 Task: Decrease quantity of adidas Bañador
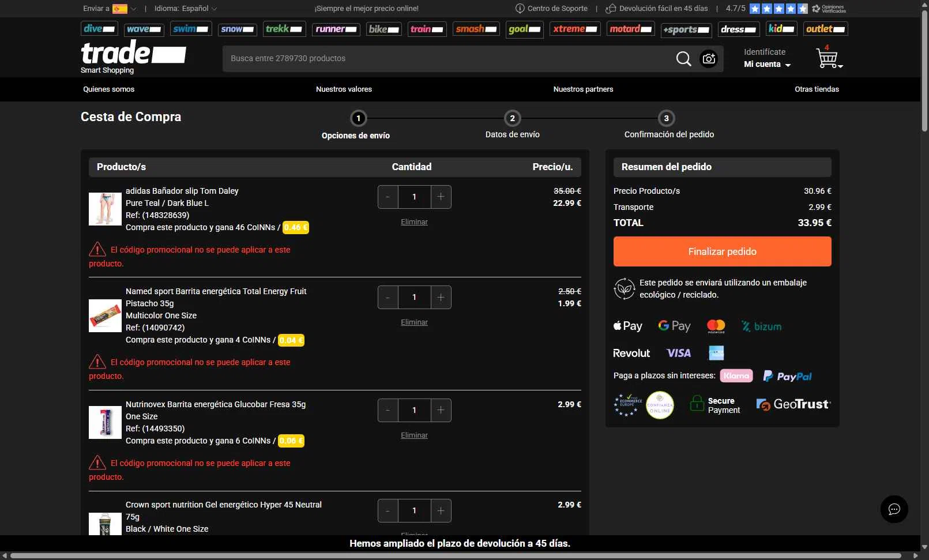click(388, 197)
